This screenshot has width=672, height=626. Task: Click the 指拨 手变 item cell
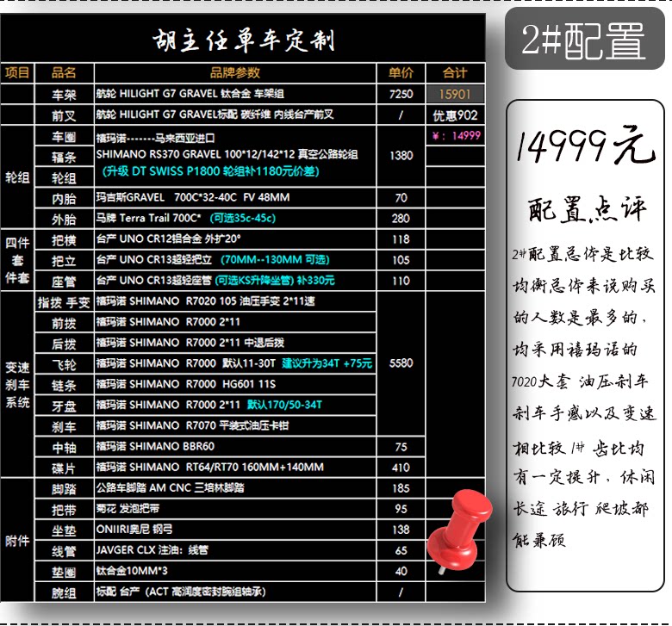64,302
